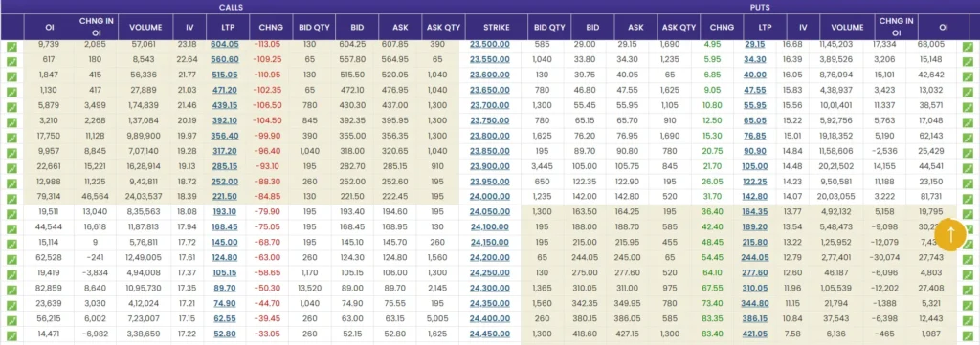The image size is (980, 345).
Task: Click the yellow scroll-to-top arrow button
Action: click(x=950, y=234)
